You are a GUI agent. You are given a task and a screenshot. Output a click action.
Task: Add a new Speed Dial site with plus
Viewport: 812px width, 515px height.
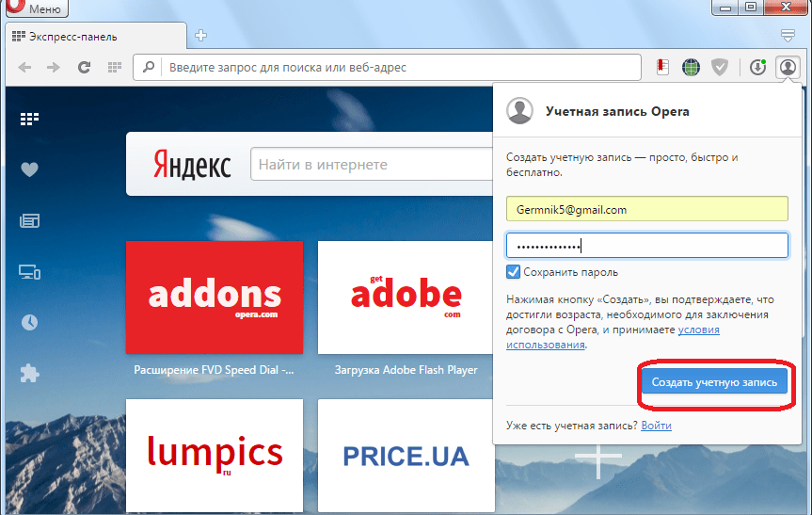pyautogui.click(x=598, y=457)
